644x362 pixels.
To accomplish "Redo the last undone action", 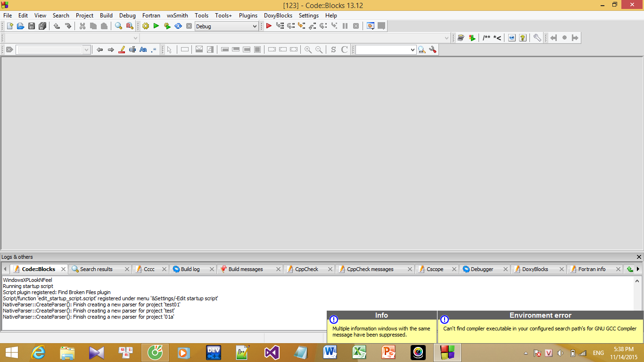I will coord(68,26).
